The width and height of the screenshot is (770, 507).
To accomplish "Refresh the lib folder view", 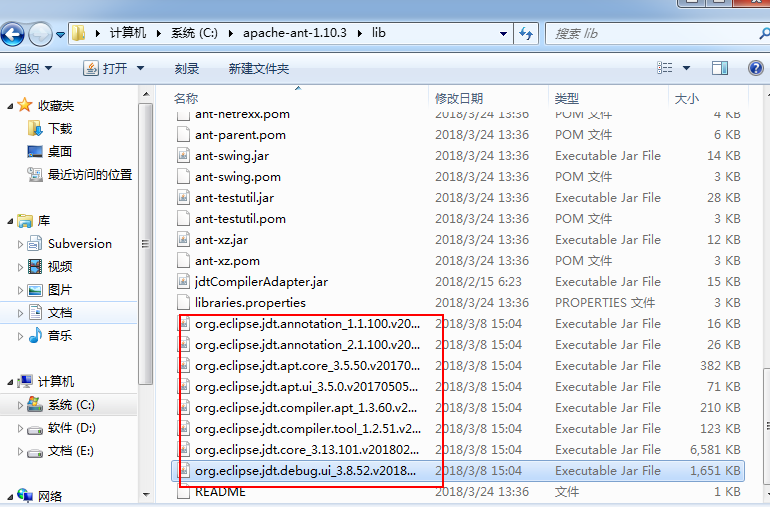I will 526,34.
